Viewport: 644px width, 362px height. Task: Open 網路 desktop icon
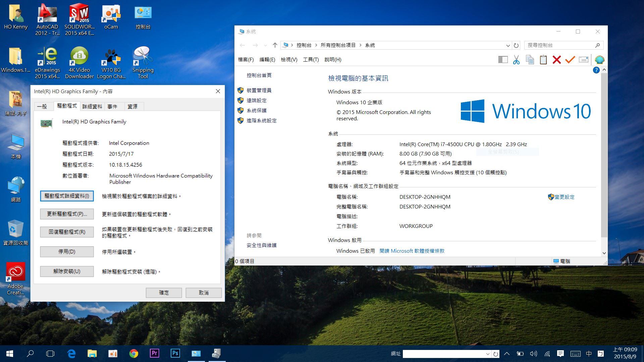[x=16, y=189]
